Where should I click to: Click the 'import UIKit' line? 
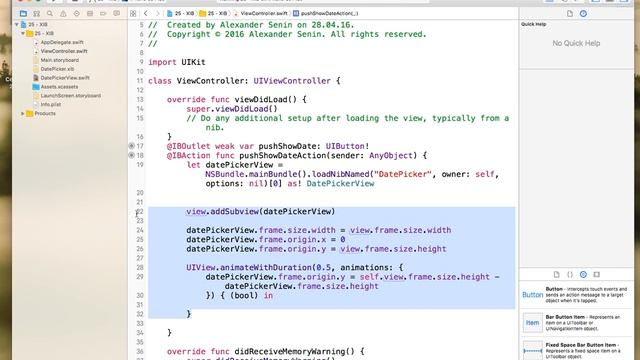coord(177,62)
